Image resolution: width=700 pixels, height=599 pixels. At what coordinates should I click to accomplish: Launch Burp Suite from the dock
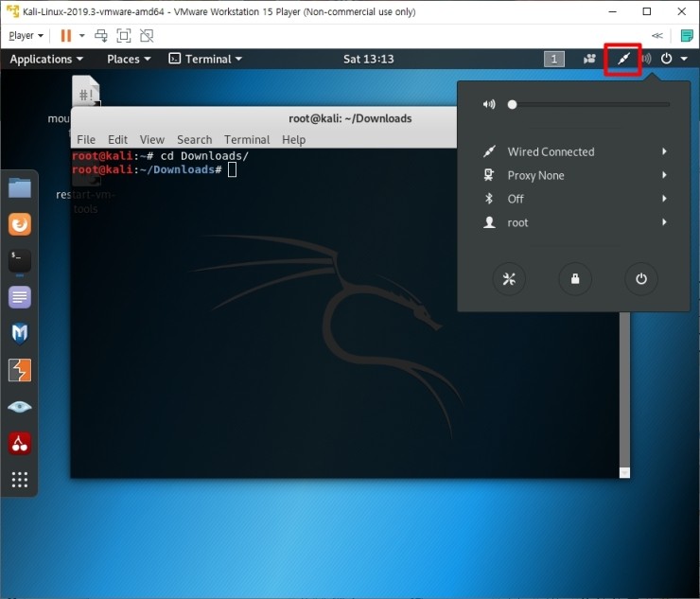pyautogui.click(x=20, y=370)
